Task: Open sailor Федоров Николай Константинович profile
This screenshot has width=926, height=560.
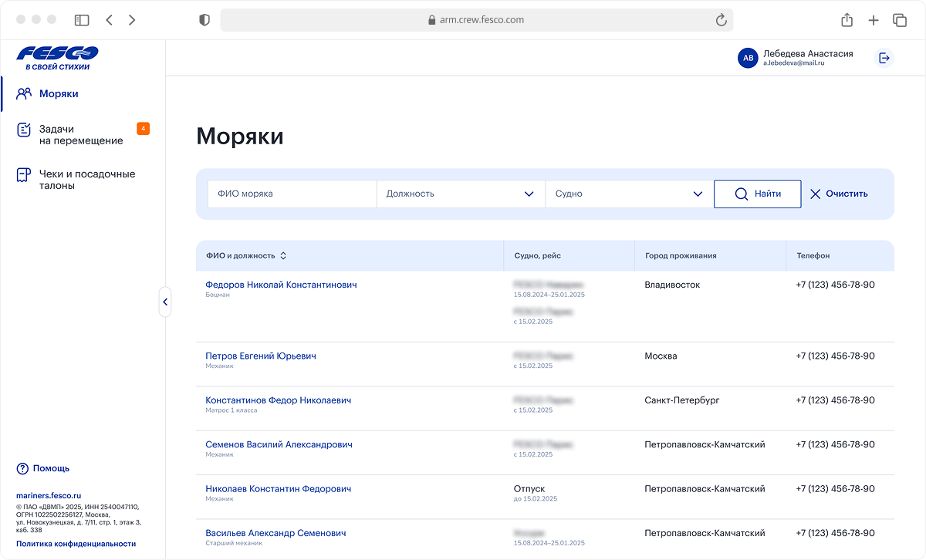Action: (x=281, y=285)
